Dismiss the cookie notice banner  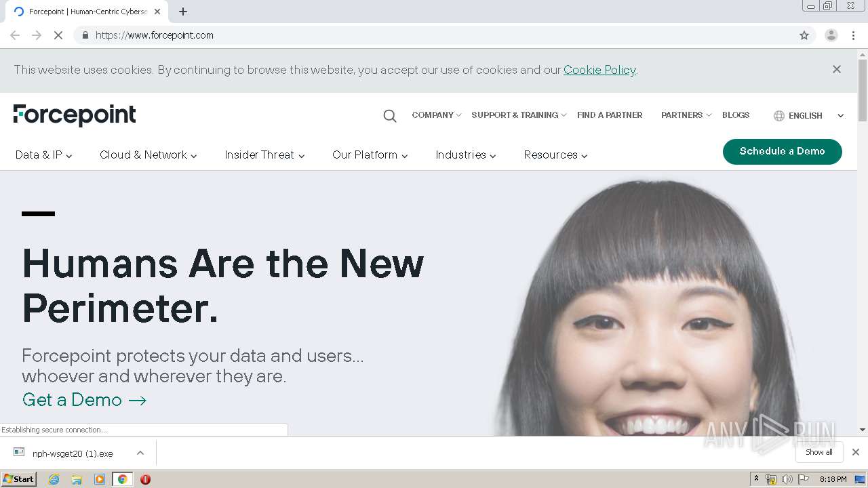pyautogui.click(x=837, y=69)
